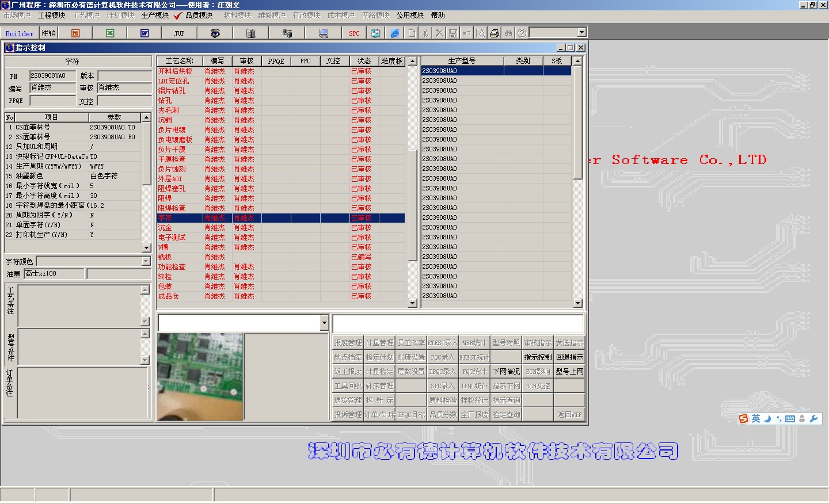Select the CS面菲林号 parameter row
This screenshot has height=504, width=829.
[x=73, y=127]
